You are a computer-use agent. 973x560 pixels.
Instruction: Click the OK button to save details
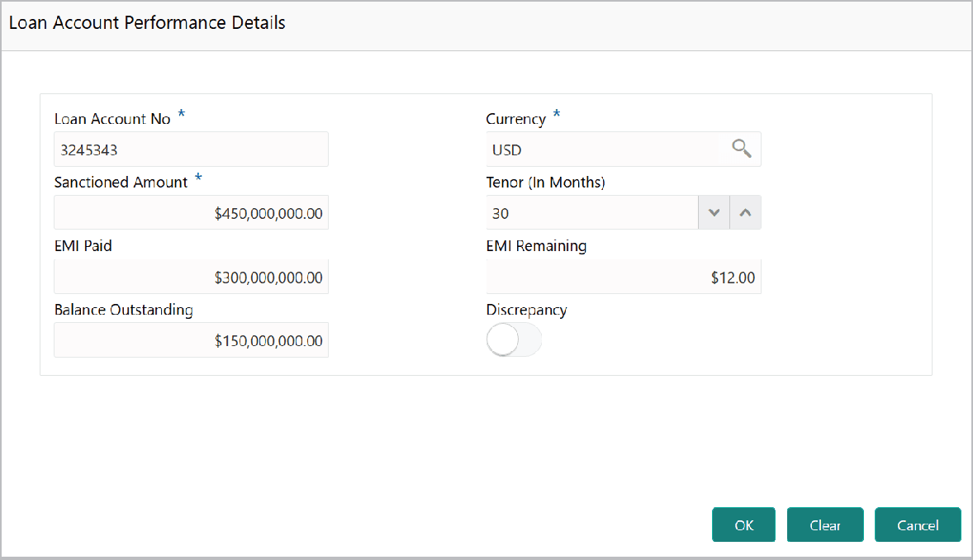(743, 524)
